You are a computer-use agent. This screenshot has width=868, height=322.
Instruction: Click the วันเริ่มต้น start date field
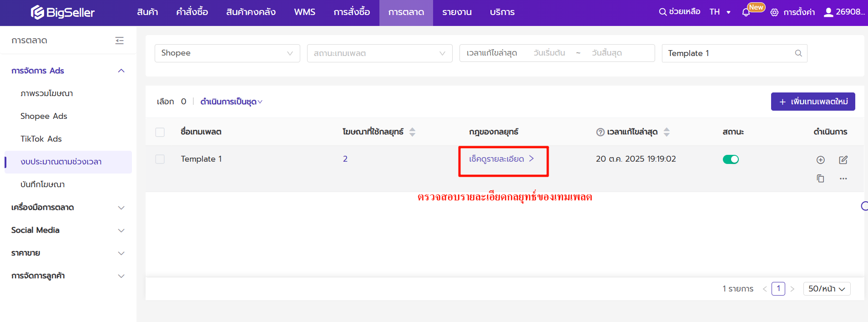pos(549,53)
